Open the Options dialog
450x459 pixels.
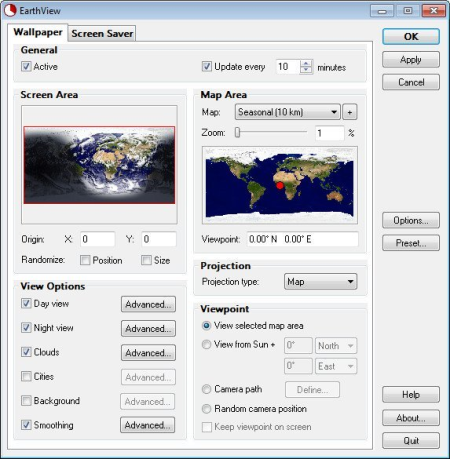pyautogui.click(x=411, y=220)
